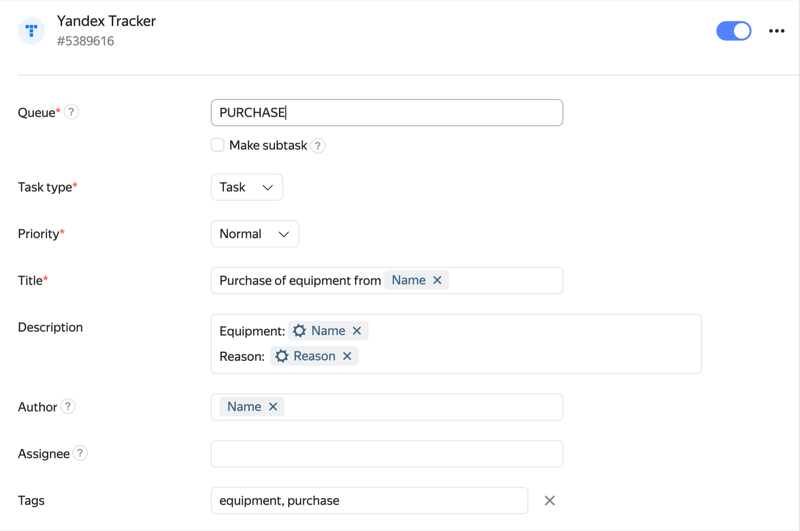Click the help icon next to Assignee
The image size is (800, 531).
click(80, 454)
